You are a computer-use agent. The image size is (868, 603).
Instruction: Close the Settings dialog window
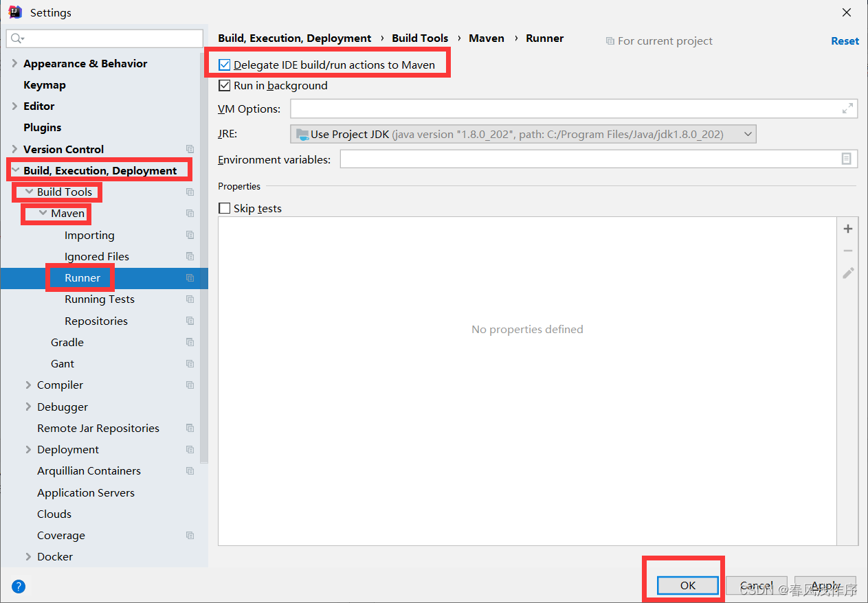tap(847, 12)
